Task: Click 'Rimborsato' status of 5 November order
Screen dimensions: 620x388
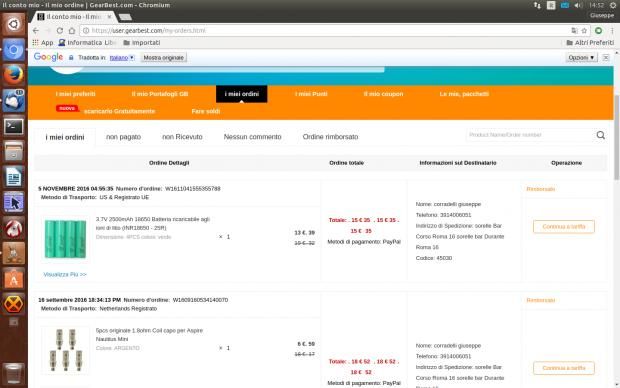Action: (541, 189)
